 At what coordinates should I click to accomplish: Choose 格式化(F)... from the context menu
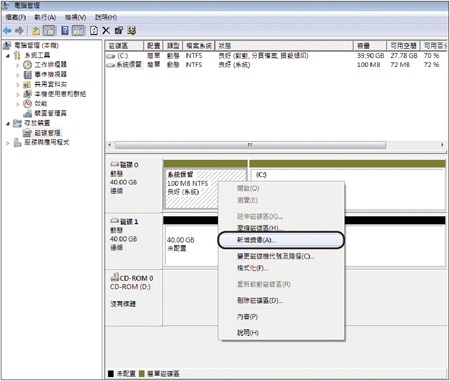pyautogui.click(x=281, y=268)
